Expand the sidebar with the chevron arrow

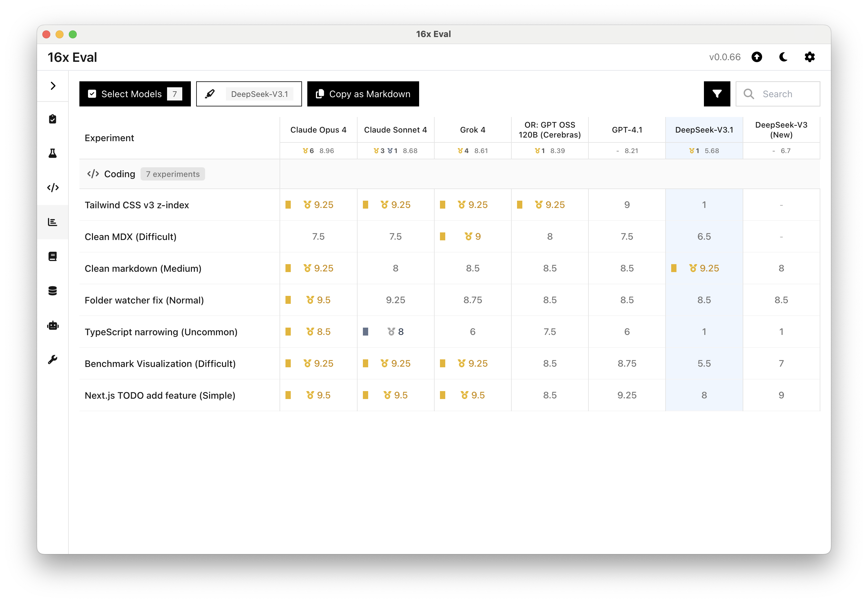pos(53,86)
